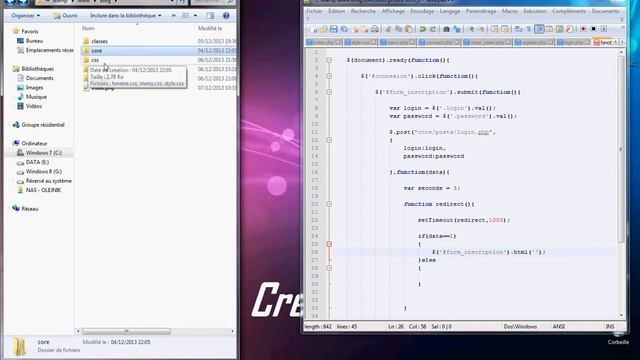Open the Recherche menu
640x360 pixels.
363,11
